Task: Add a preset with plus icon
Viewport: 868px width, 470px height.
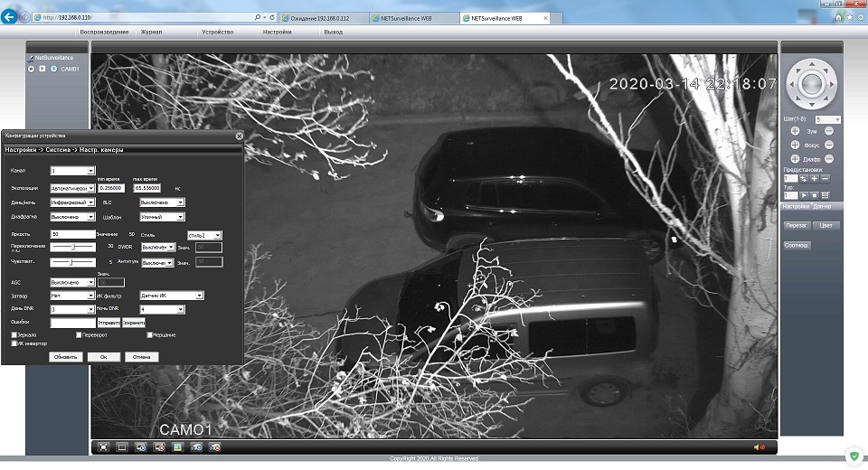Action: pos(814,179)
